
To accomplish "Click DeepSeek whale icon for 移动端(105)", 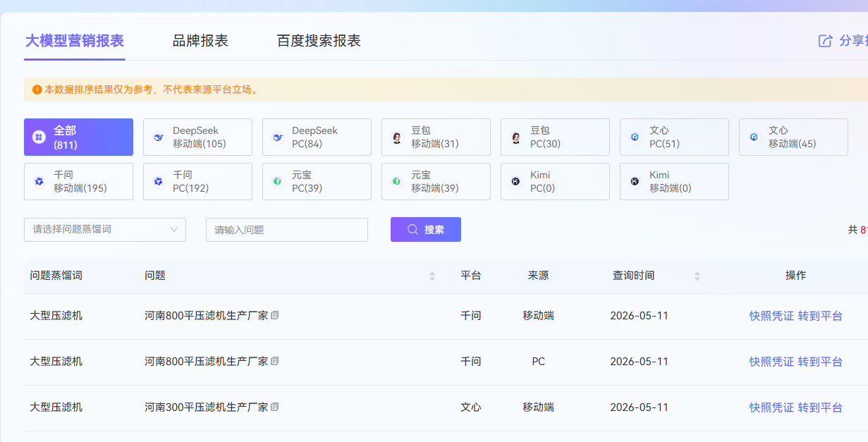I will point(159,137).
